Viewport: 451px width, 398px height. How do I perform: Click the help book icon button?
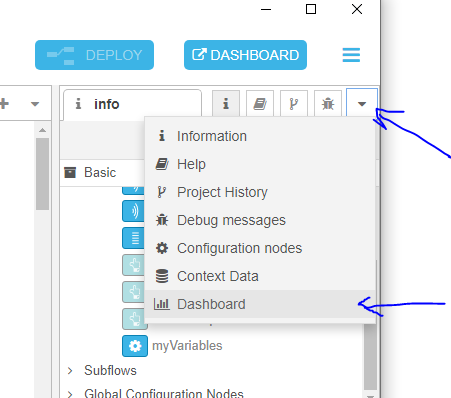[260, 104]
